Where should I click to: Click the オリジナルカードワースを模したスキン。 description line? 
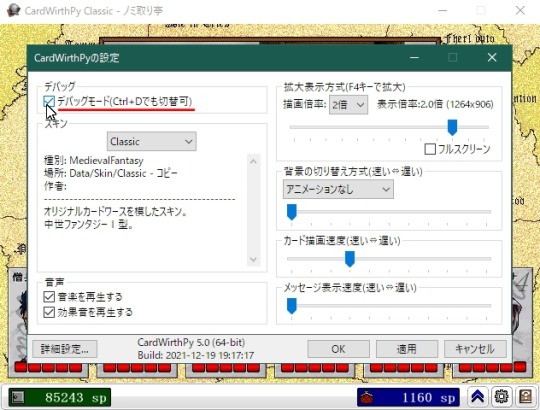pyautogui.click(x=116, y=211)
